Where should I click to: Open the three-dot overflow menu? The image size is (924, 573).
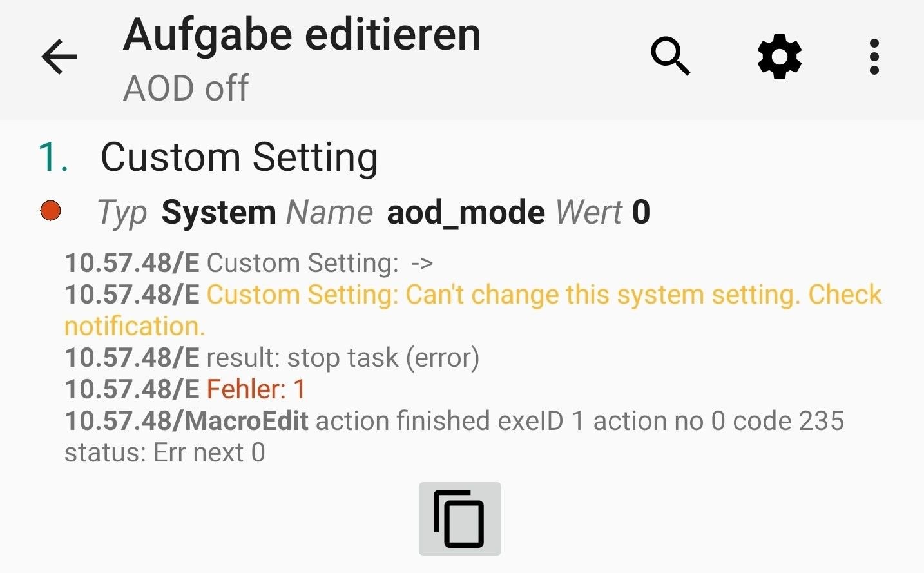874,57
